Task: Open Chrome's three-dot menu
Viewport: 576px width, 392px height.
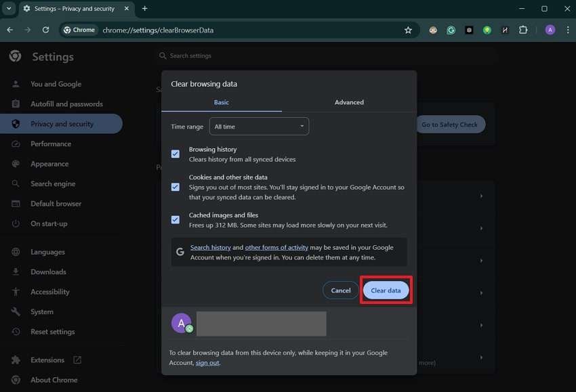Action: point(568,30)
